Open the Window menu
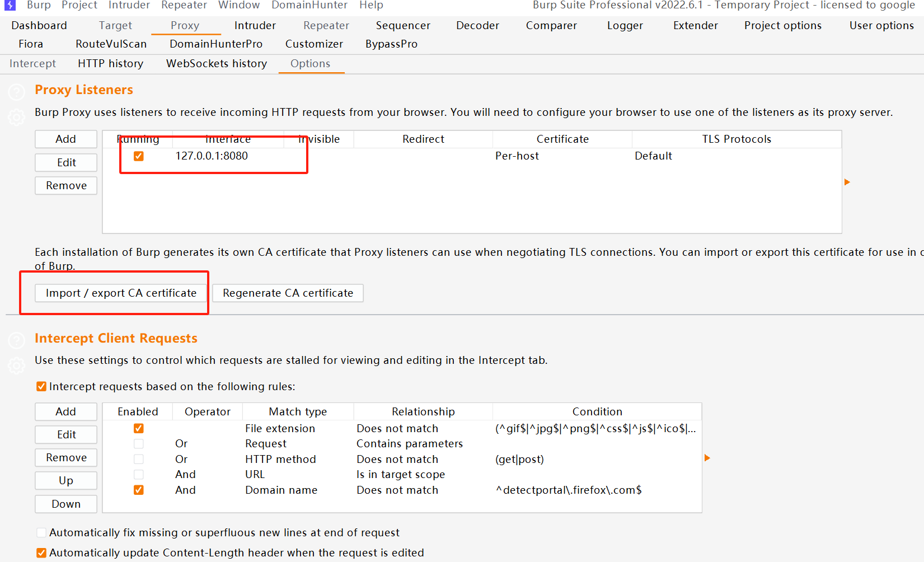The height and width of the screenshot is (562, 924). pyautogui.click(x=239, y=5)
